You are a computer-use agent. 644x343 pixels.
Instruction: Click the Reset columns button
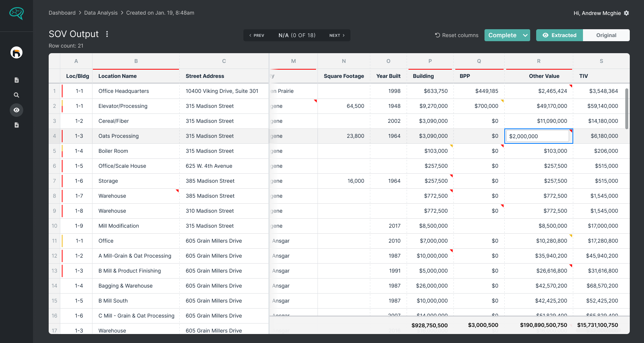(x=456, y=35)
